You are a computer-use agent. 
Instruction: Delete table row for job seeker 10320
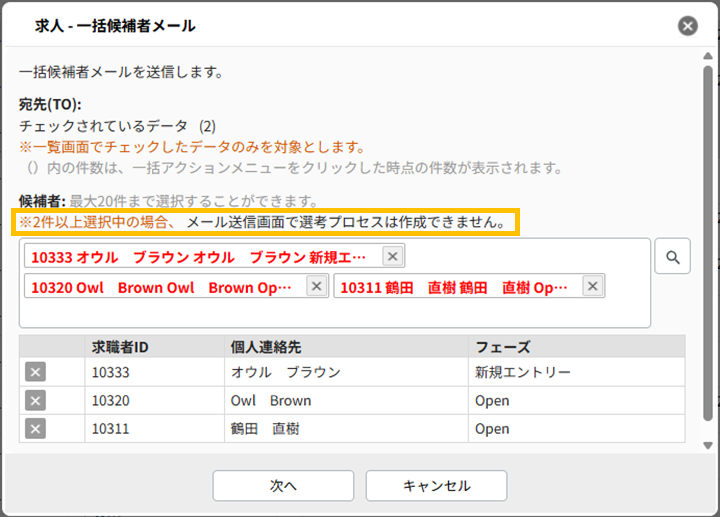[x=35, y=401]
